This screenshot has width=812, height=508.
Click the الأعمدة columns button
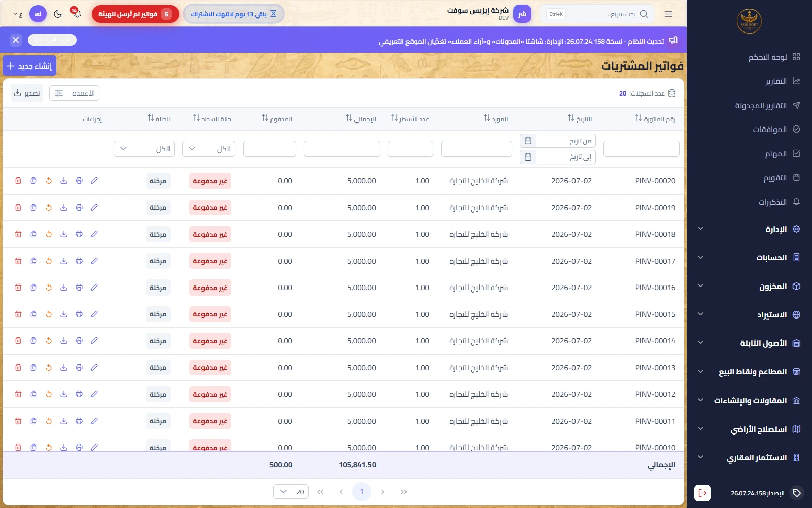(74, 93)
